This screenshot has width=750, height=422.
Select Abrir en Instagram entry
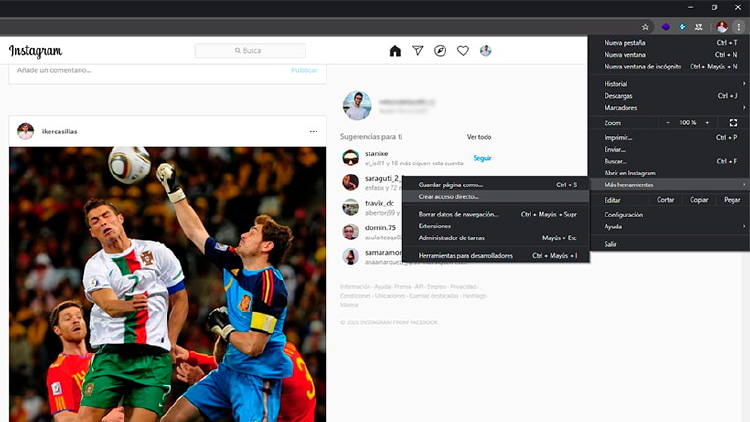point(669,173)
